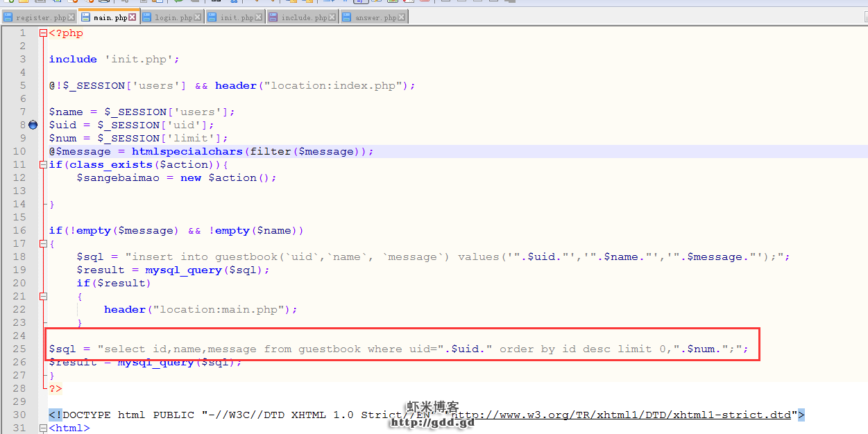The image size is (868, 434).
Task: Switch to the init.php tab
Action: click(237, 17)
